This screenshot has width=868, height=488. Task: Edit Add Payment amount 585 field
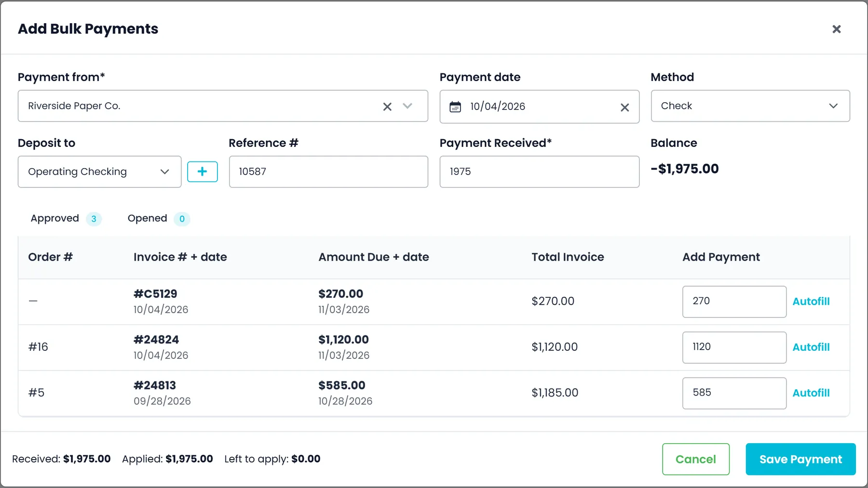734,393
